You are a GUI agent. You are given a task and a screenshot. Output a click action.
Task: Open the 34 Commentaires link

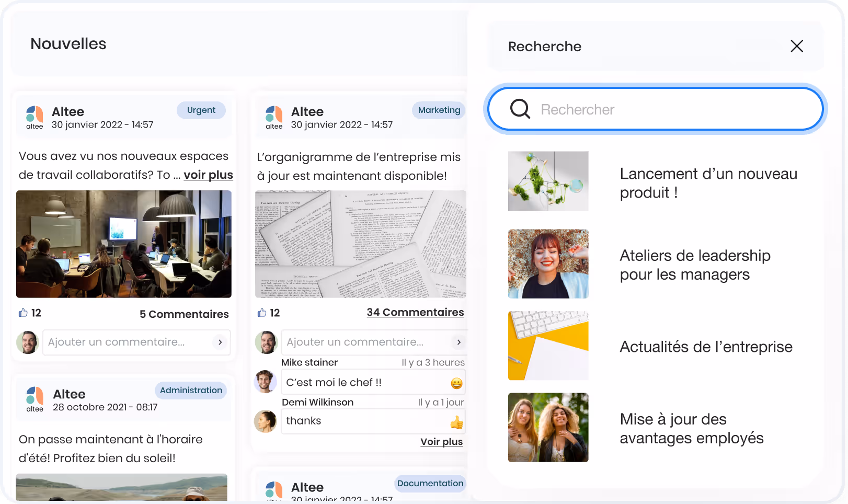point(415,312)
